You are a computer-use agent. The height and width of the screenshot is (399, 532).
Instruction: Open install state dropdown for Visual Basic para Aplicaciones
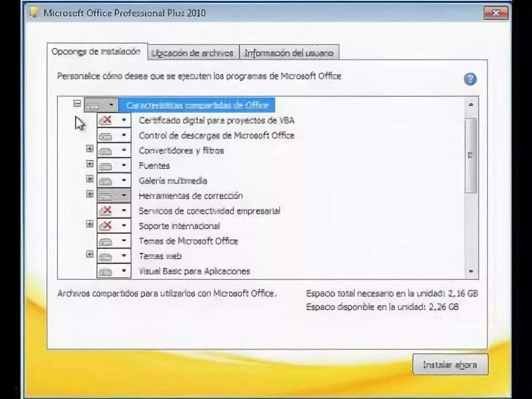114,271
